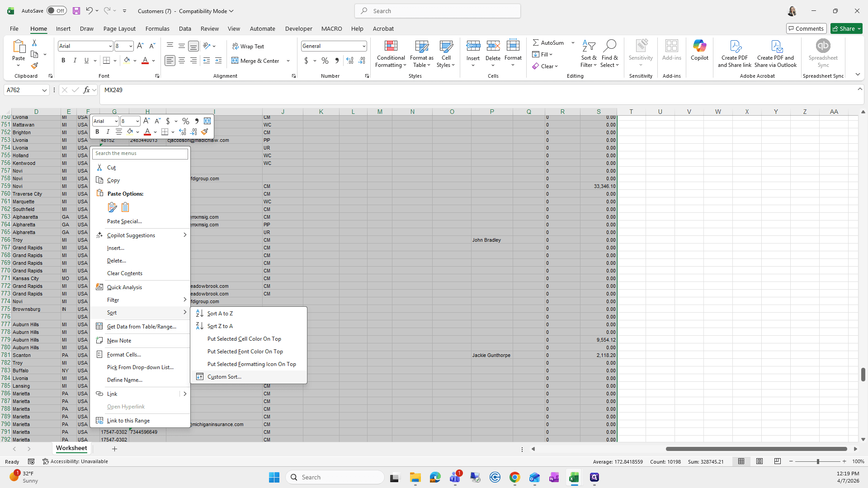Apply the red font color swatch in ribbon
The width and height of the screenshot is (868, 488).
pos(145,61)
